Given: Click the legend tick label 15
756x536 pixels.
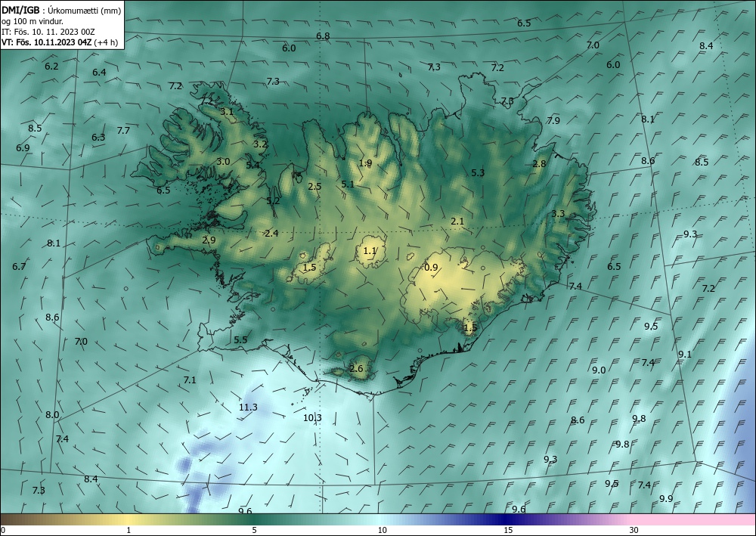Looking at the screenshot, I should (x=508, y=531).
